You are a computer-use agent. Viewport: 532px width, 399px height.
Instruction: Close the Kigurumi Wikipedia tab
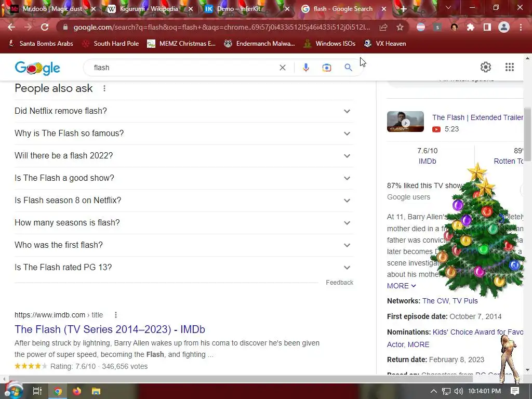pos(191,9)
